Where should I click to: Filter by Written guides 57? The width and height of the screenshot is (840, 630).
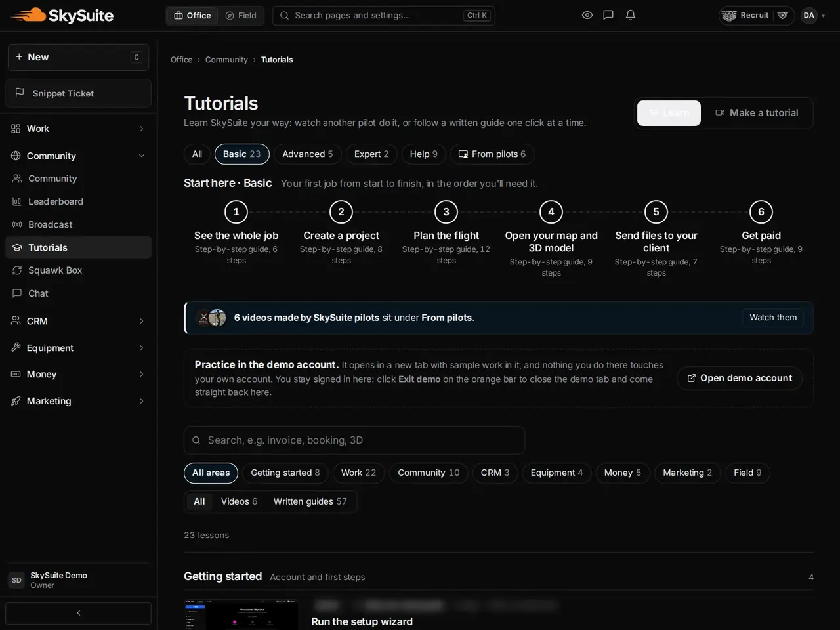[x=310, y=501]
